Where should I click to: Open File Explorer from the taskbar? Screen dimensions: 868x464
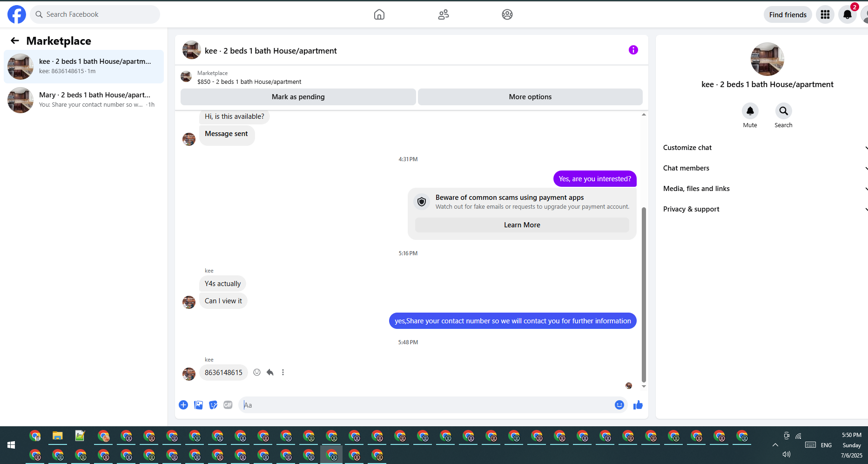[x=58, y=436]
